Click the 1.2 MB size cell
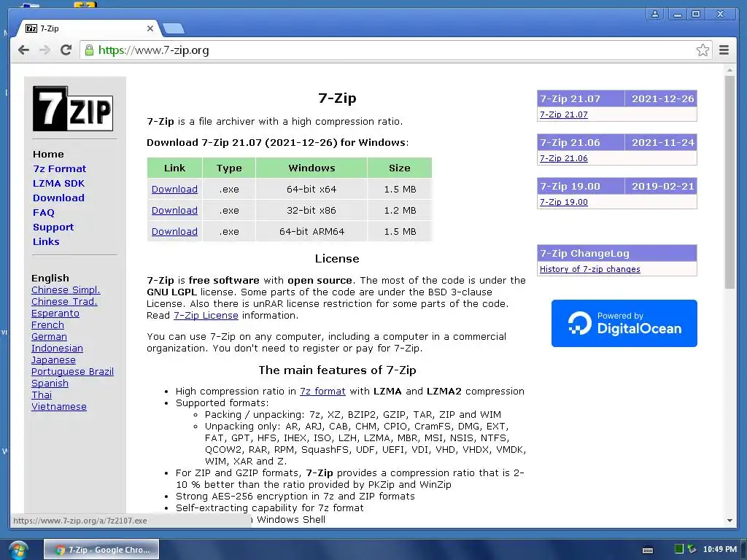 (x=400, y=210)
